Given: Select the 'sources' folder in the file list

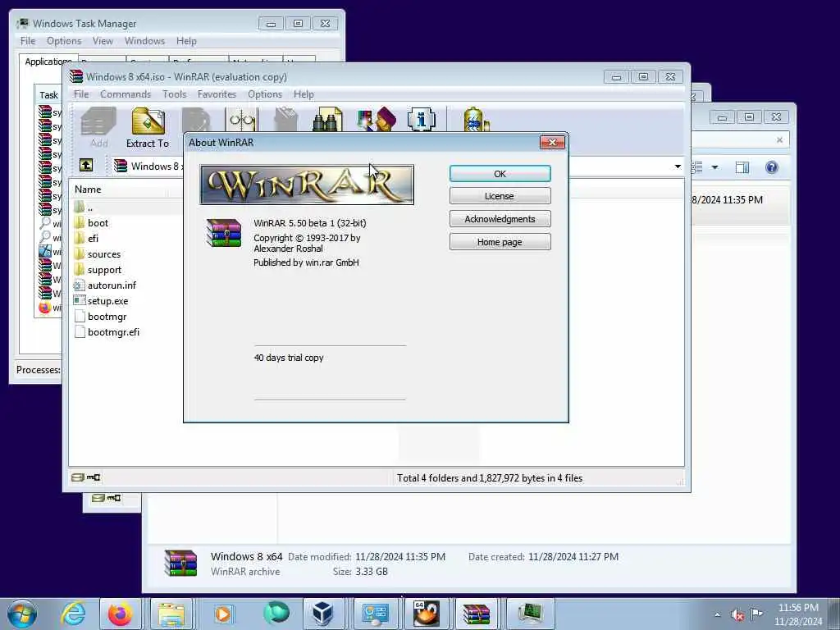Looking at the screenshot, I should [104, 254].
